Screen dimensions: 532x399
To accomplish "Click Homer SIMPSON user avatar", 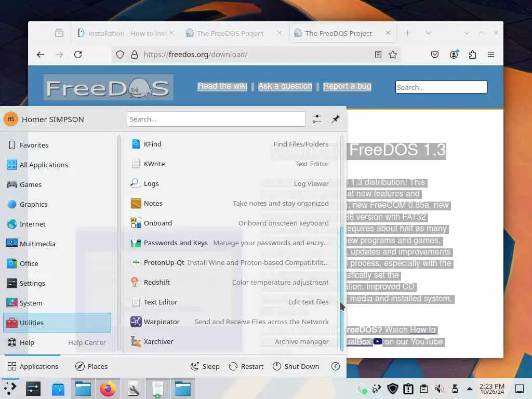I will tap(11, 119).
